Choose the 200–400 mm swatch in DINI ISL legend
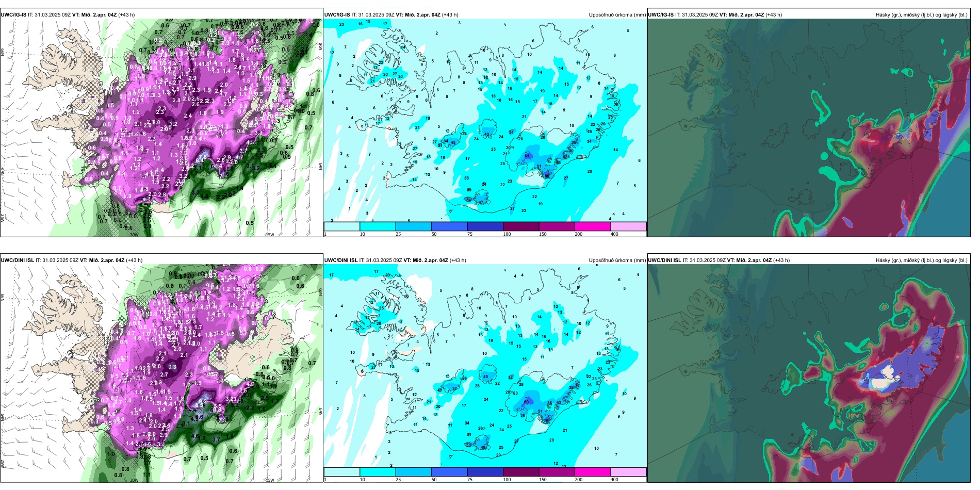 593,472
